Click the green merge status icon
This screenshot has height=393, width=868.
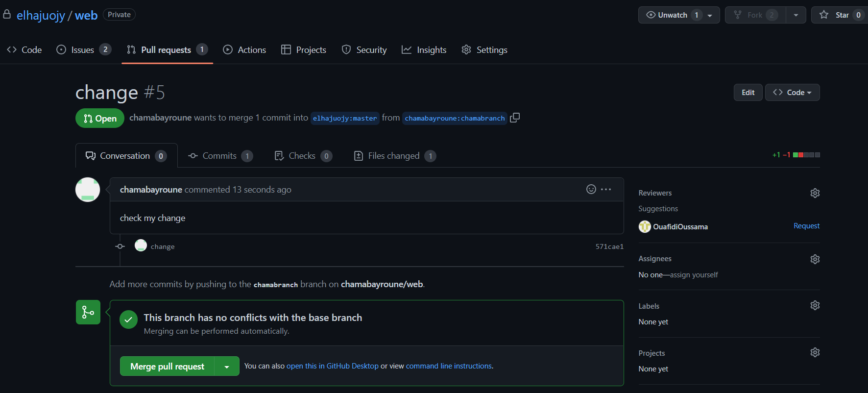88,312
